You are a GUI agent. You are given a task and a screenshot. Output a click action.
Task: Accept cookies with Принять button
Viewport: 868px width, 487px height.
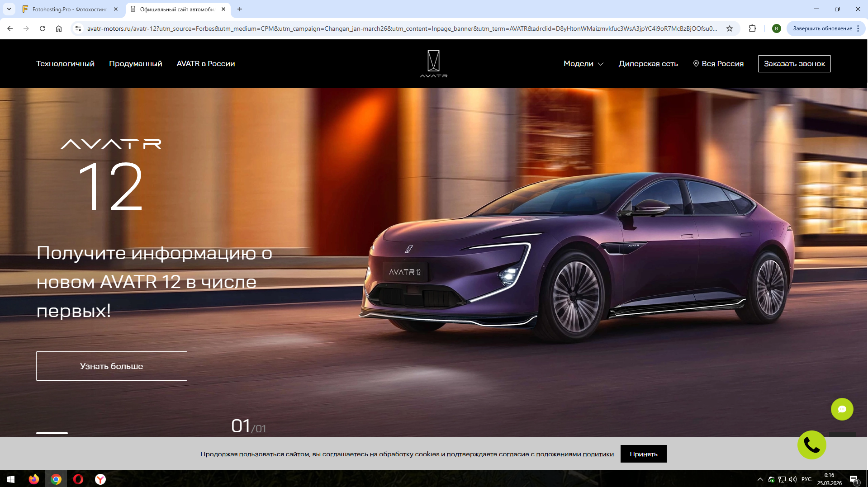coord(643,454)
